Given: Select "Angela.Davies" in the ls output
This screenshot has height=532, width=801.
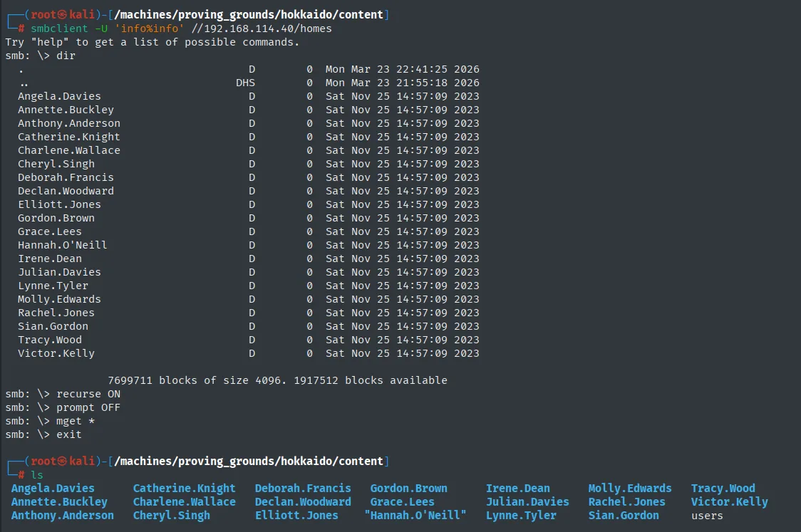Looking at the screenshot, I should pos(53,489).
